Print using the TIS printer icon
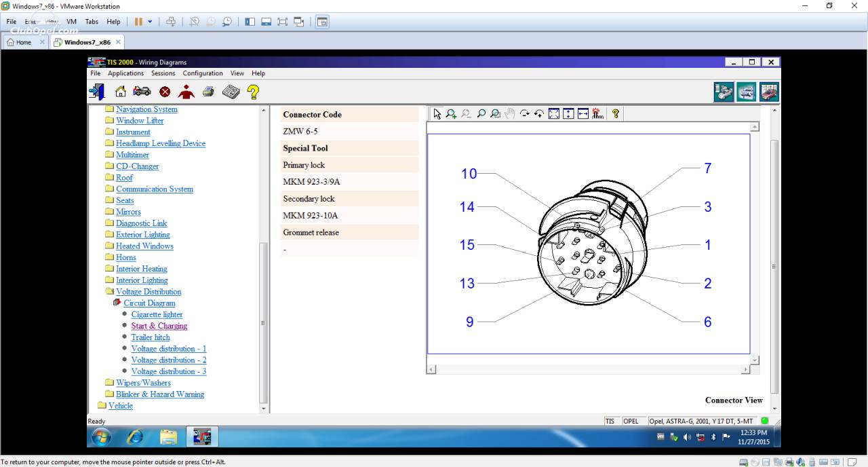The width and height of the screenshot is (868, 467). pos(208,92)
